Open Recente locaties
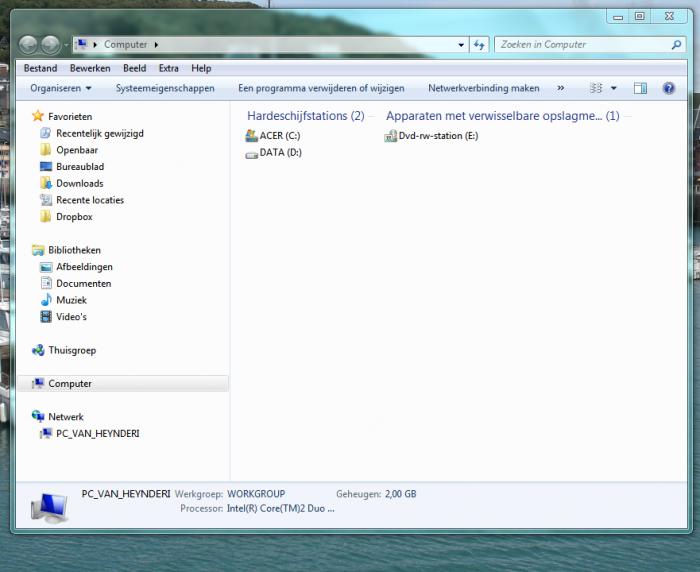The image size is (700, 572). 90,200
